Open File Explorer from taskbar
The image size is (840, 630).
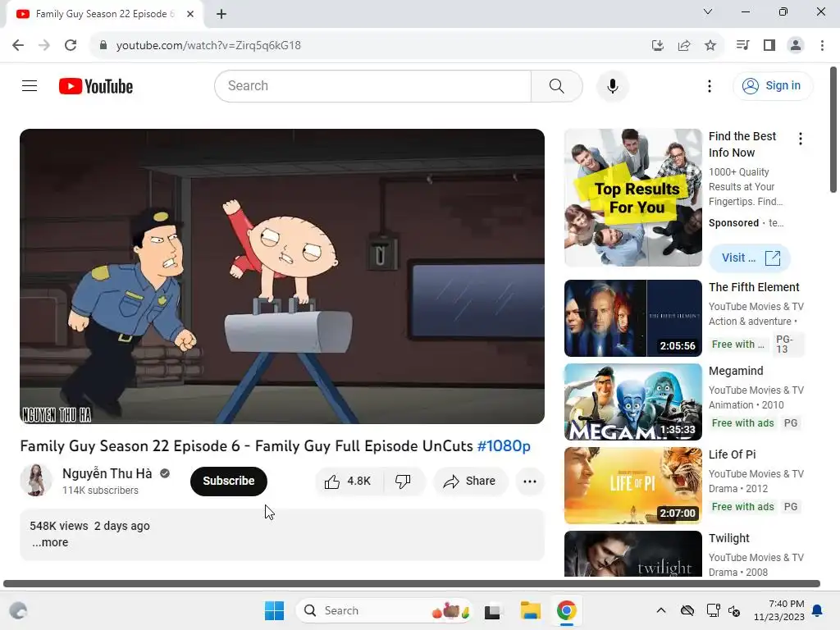point(531,610)
